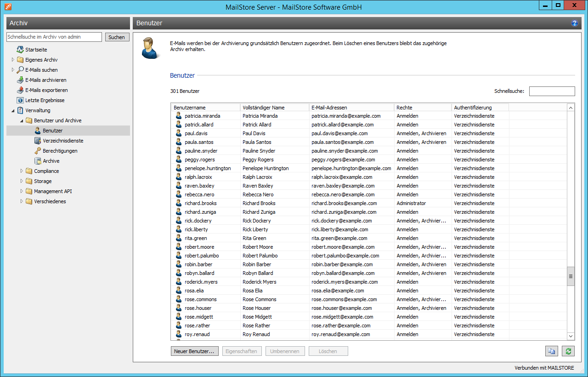The height and width of the screenshot is (377, 588).
Task: Click the green refresh icon button
Action: [x=569, y=351]
